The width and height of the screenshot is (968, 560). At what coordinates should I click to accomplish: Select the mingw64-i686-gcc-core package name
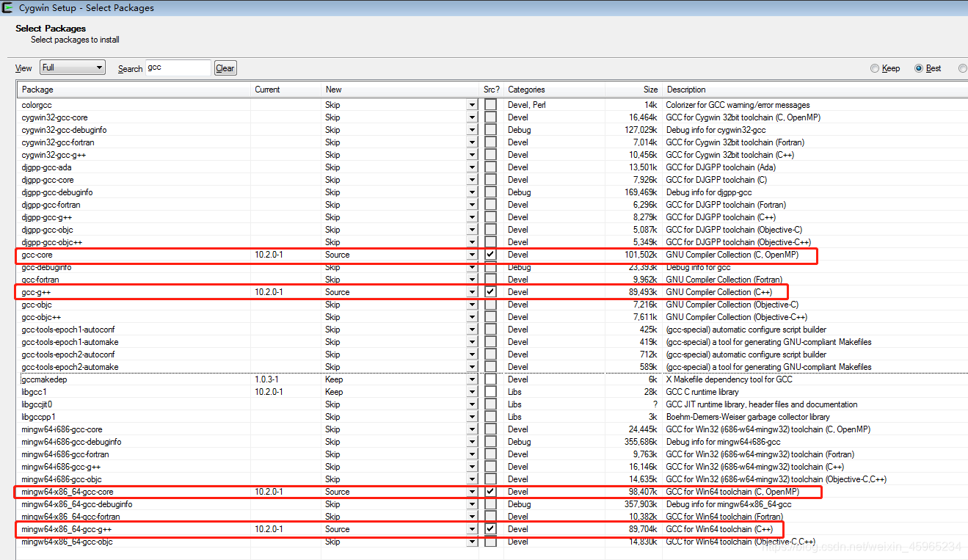click(62, 429)
